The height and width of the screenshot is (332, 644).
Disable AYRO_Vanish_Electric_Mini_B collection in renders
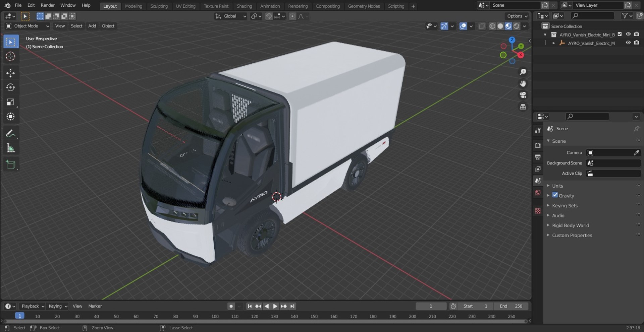pyautogui.click(x=636, y=34)
